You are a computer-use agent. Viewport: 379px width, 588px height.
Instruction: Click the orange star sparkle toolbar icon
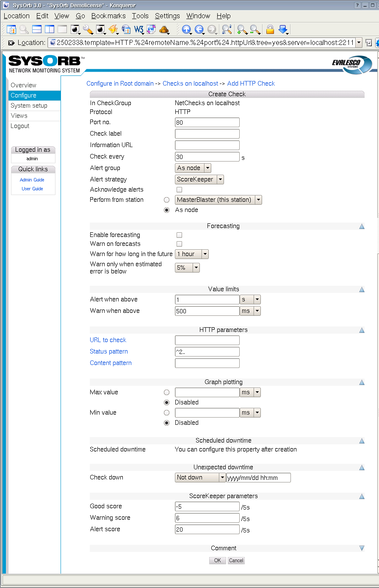click(113, 29)
